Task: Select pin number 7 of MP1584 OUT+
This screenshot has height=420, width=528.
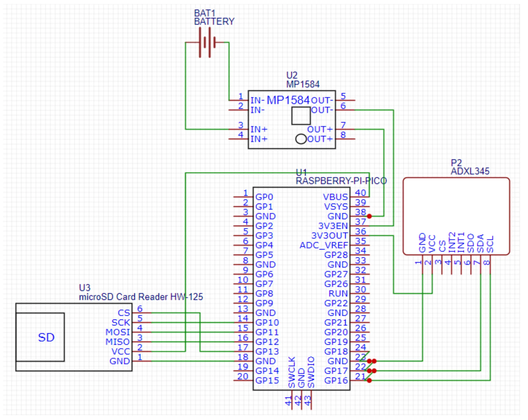Action: [x=343, y=125]
